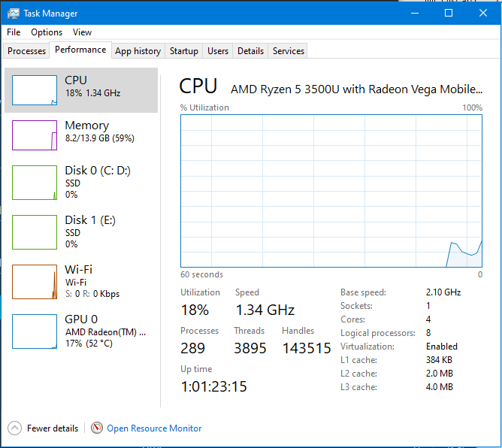Click the Wi-Fi S: 0 R: 0 Kbps text

tap(92, 294)
